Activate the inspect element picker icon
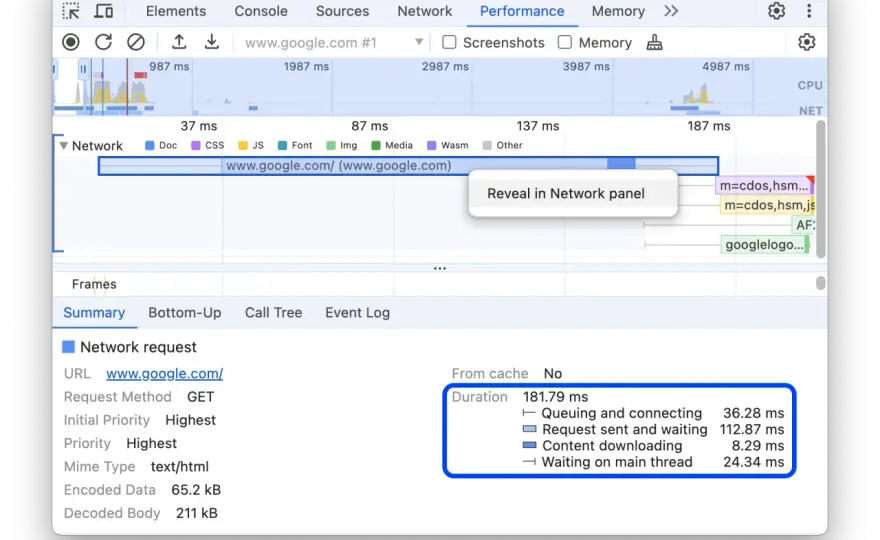The image size is (880, 540). click(71, 11)
